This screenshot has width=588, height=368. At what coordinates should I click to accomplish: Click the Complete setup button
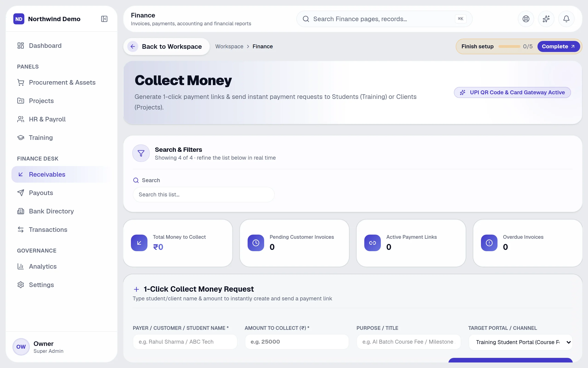pos(558,46)
